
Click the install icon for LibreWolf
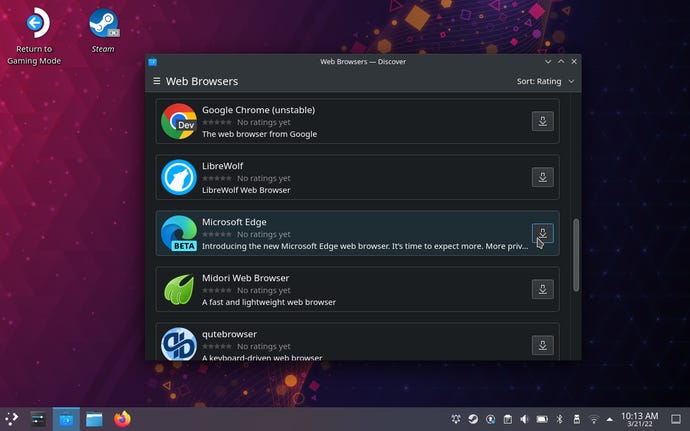[x=542, y=177]
